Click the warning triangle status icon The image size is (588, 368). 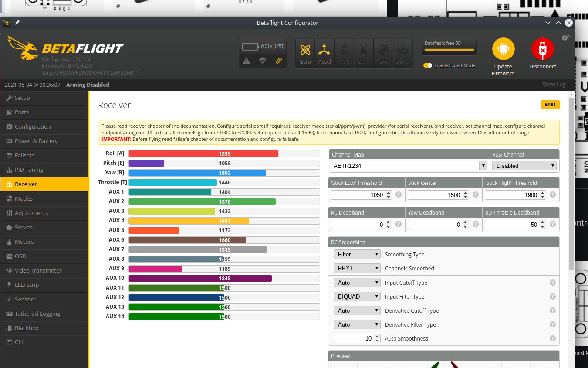(x=247, y=61)
